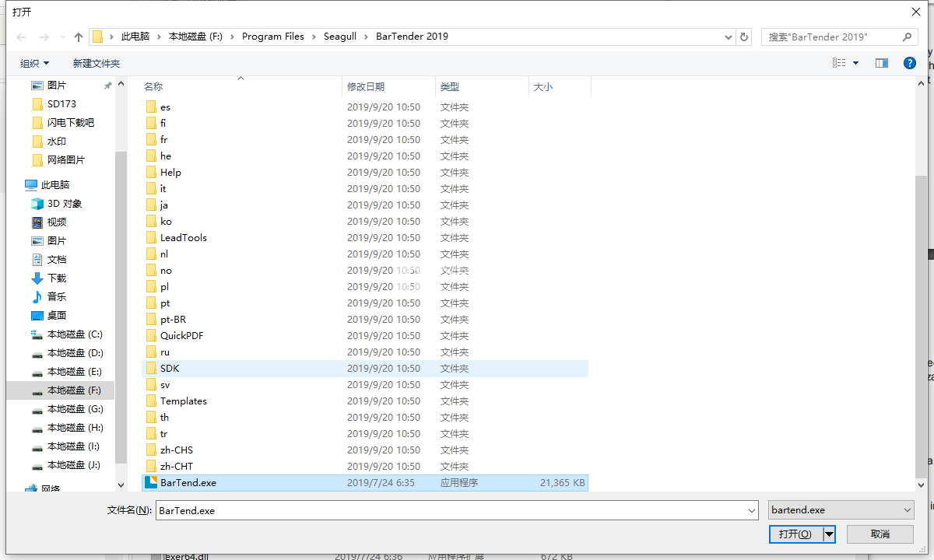
Task: Expand the address bar history dropdown
Action: (729, 37)
